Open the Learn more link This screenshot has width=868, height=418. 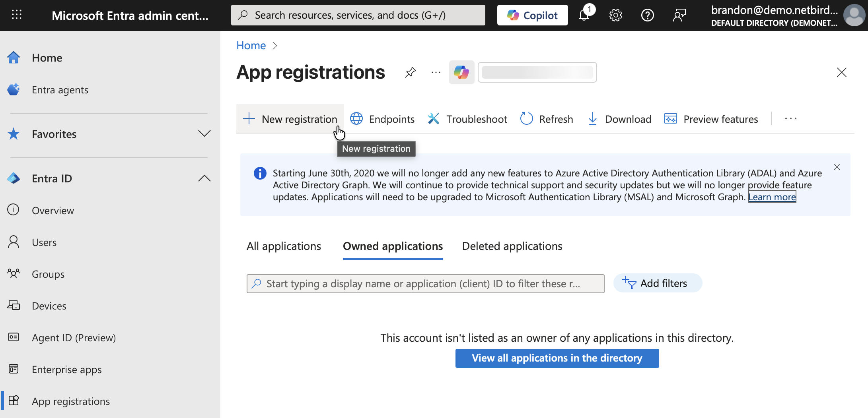pos(771,197)
